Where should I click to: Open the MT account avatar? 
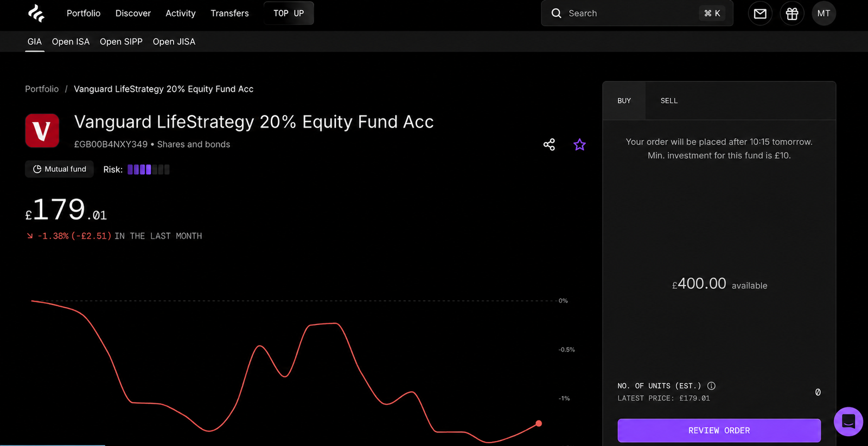(x=824, y=14)
